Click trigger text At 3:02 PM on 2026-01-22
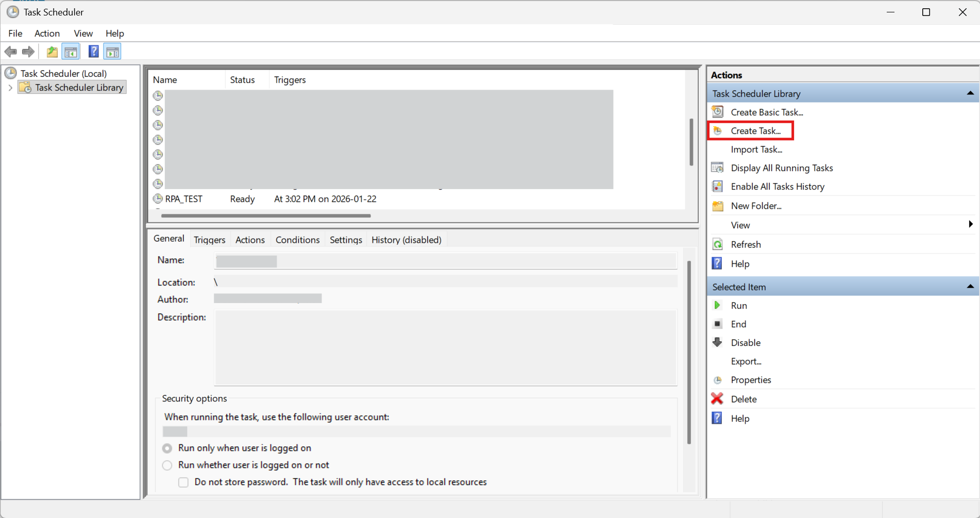The height and width of the screenshot is (518, 980). tap(325, 199)
